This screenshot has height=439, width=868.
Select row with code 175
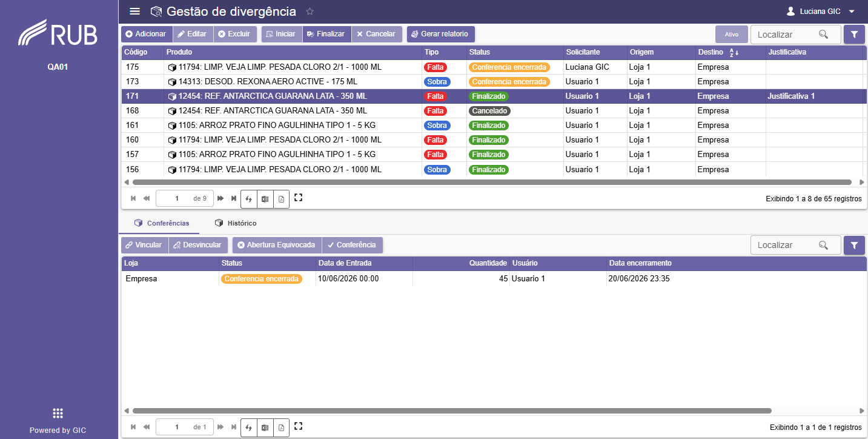point(494,67)
